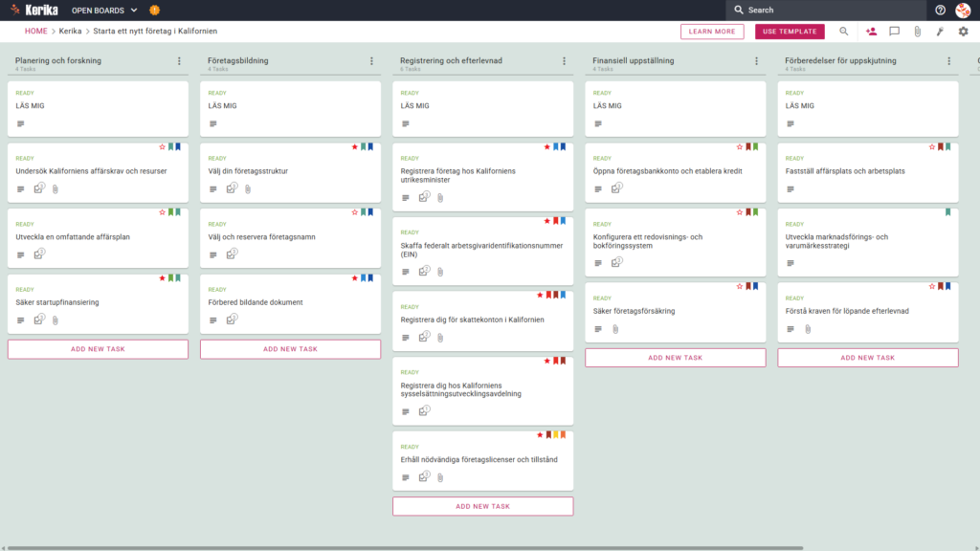Open attachment icon on Undersök Kaliforniens affärskrav
This screenshot has width=980, height=551.
pyautogui.click(x=55, y=188)
